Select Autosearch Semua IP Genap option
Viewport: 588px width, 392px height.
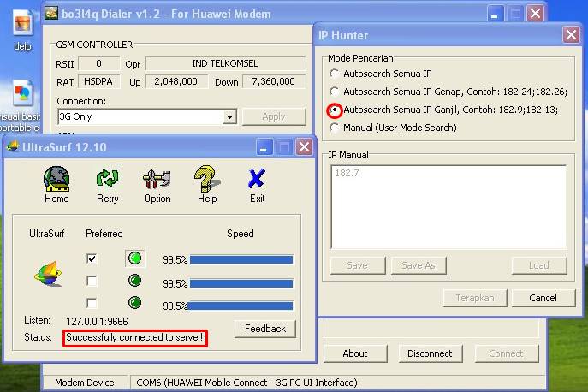335,92
